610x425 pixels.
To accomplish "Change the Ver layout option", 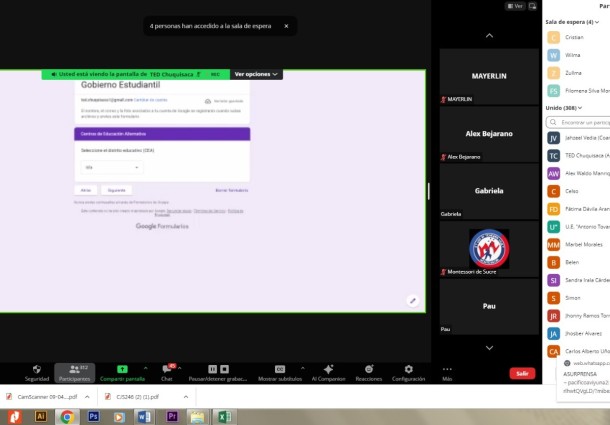I will coord(515,5).
